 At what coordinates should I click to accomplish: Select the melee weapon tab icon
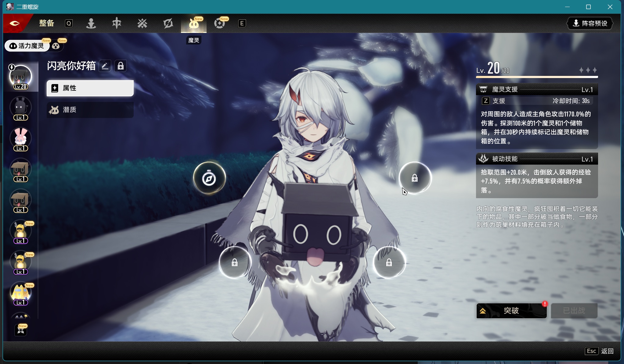[117, 23]
